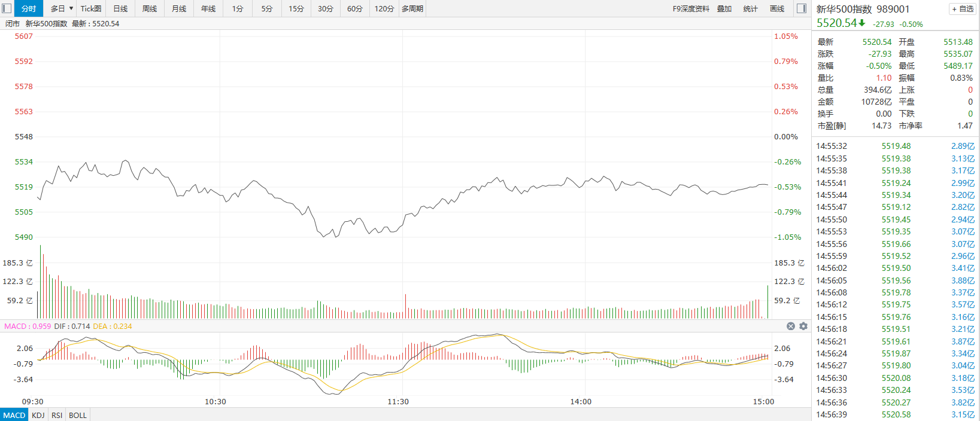Viewport: 980px width, 421px height.
Task: Select the 14:55:32 tick row
Action: [895, 146]
